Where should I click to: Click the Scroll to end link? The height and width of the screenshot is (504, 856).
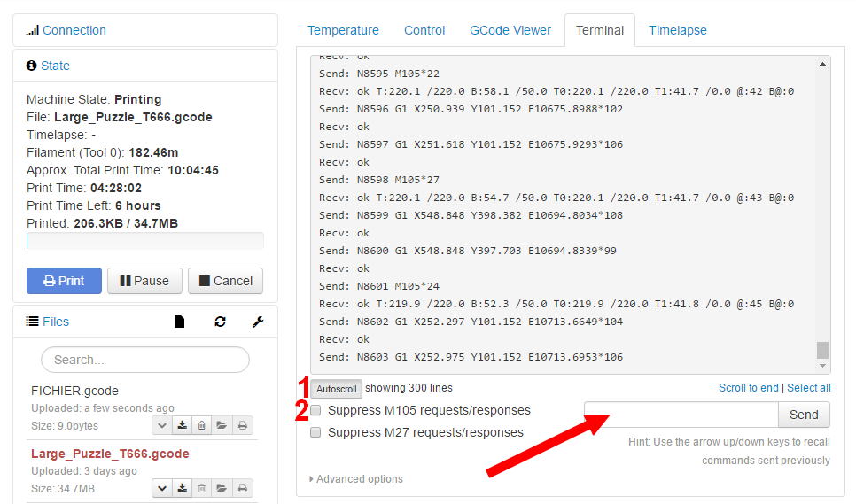748,388
